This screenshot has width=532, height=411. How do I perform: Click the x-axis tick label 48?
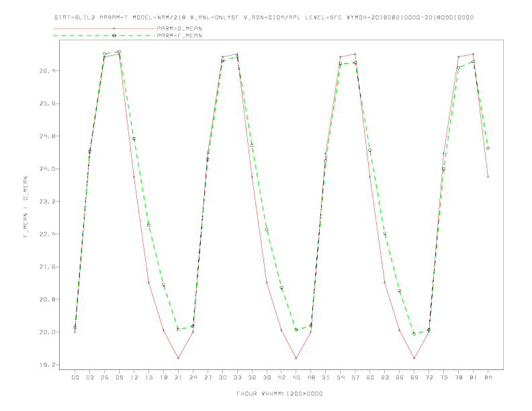coord(311,377)
